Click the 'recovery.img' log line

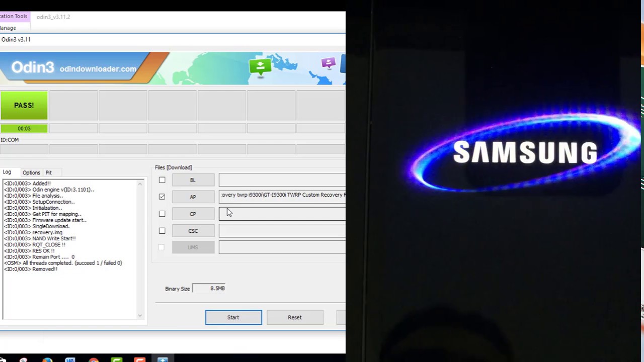tap(34, 232)
